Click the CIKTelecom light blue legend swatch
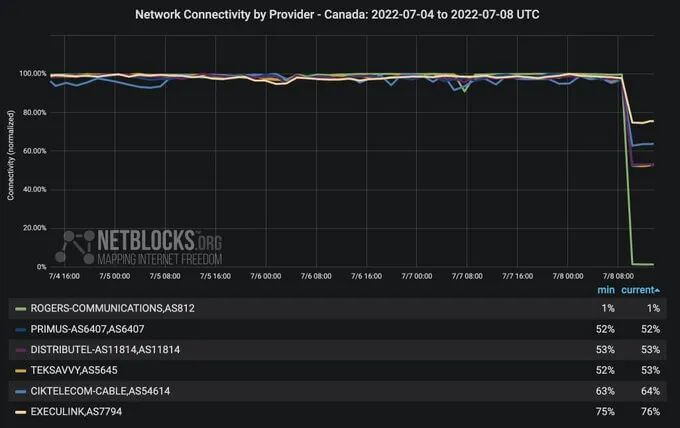680x428 pixels. [20, 392]
